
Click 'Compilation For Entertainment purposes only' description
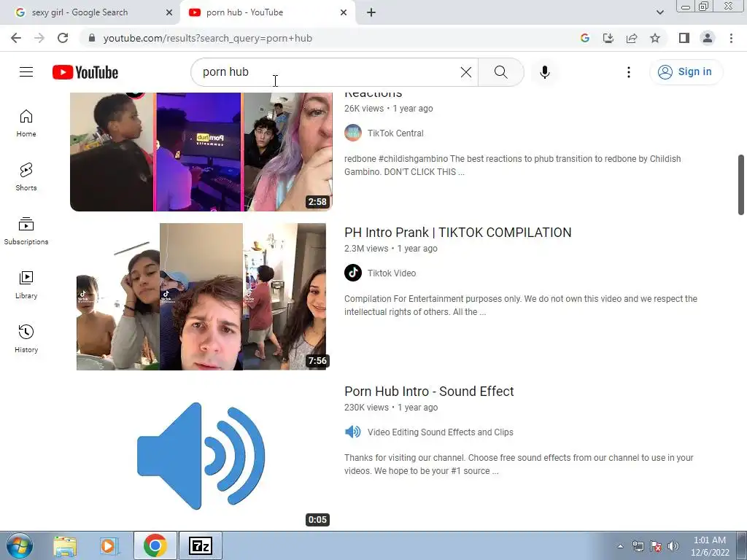521,306
